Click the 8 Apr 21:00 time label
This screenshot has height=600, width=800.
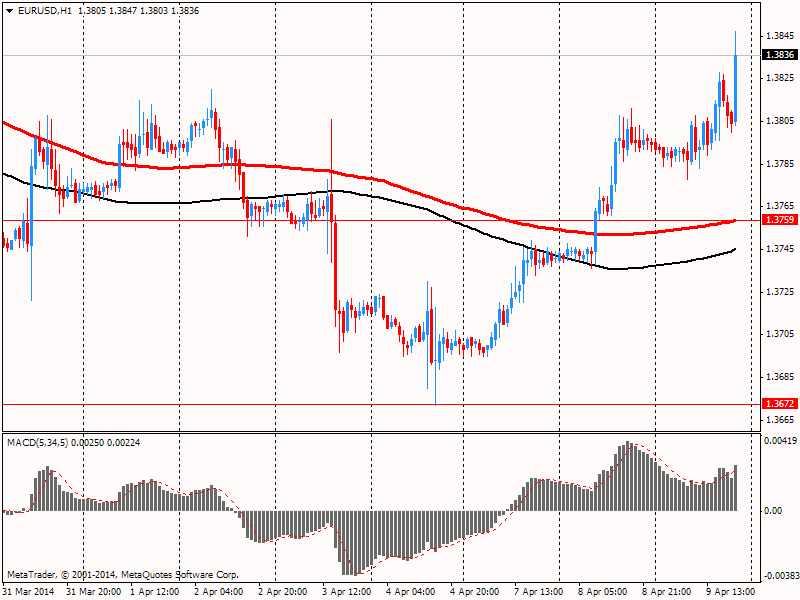[667, 592]
